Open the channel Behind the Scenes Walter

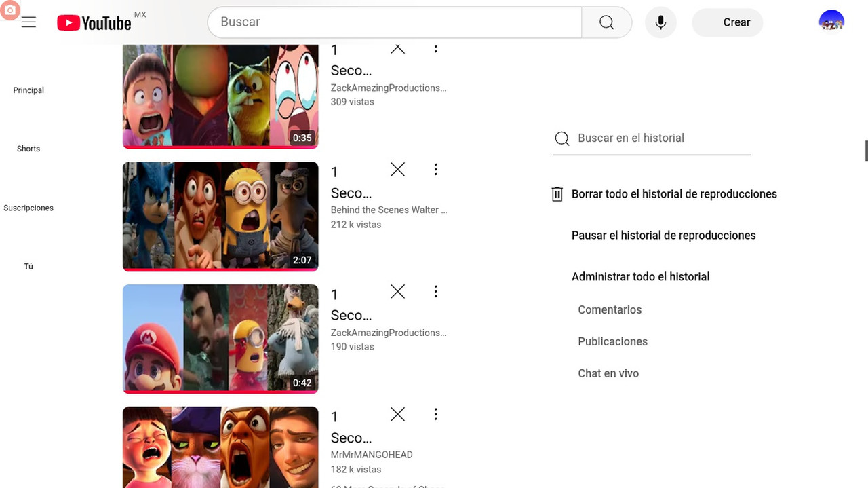point(389,210)
